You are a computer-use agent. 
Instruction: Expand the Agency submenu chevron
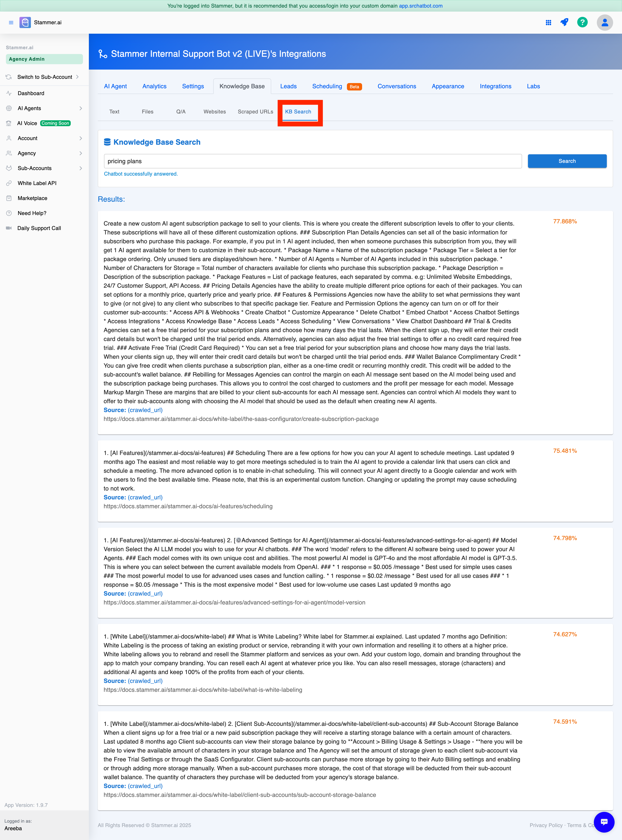click(81, 153)
